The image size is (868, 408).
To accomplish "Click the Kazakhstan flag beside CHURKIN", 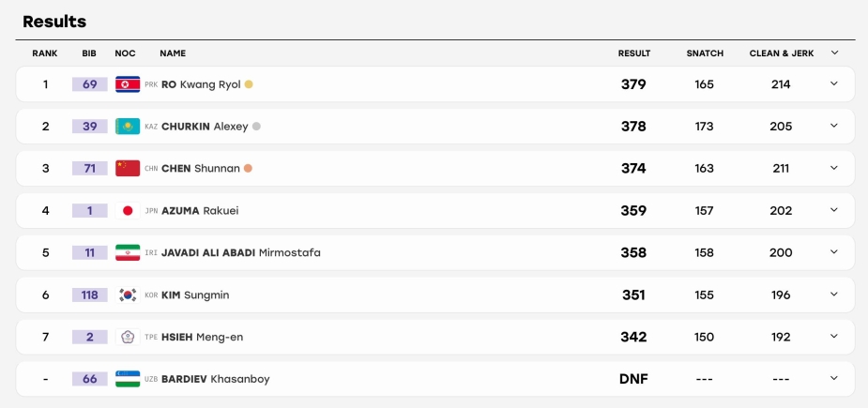I will (128, 127).
